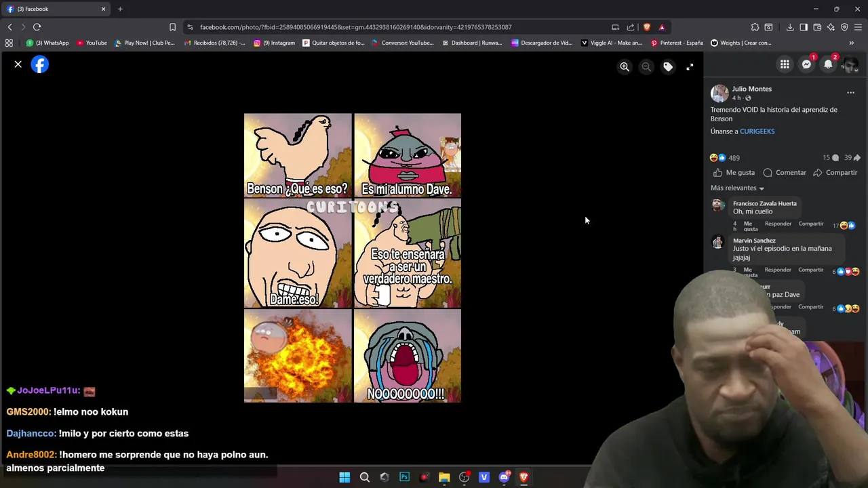
Task: Zoom out of the photo
Action: 646,66
